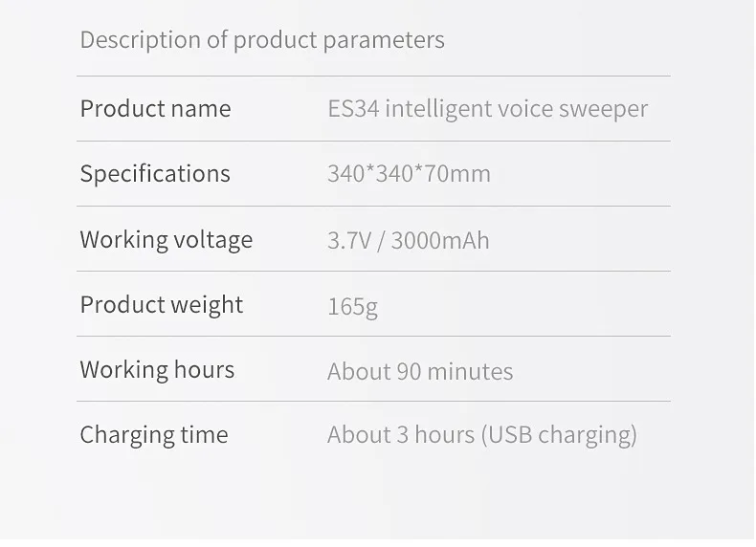Select the 'Product name' label
This screenshot has width=756, height=547.
[x=155, y=109]
